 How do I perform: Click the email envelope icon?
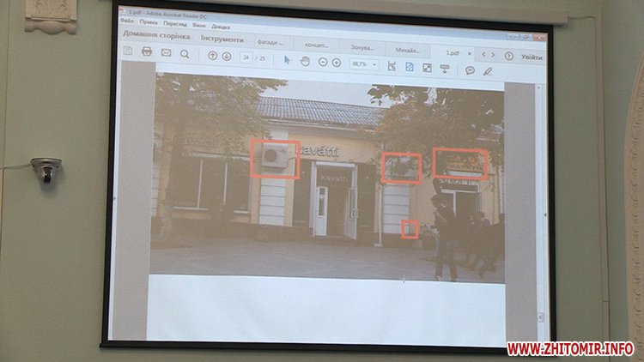click(x=166, y=53)
